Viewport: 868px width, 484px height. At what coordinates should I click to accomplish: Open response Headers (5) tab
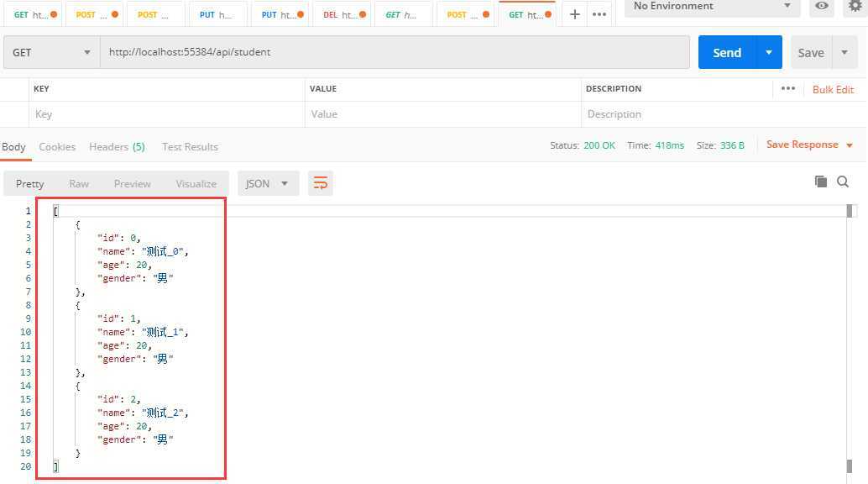click(117, 147)
